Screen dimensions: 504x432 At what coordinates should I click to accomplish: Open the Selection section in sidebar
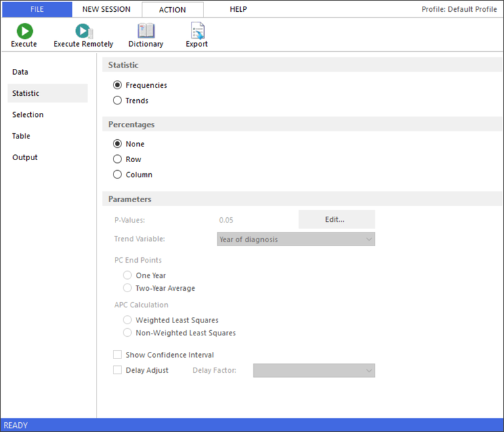(x=28, y=115)
